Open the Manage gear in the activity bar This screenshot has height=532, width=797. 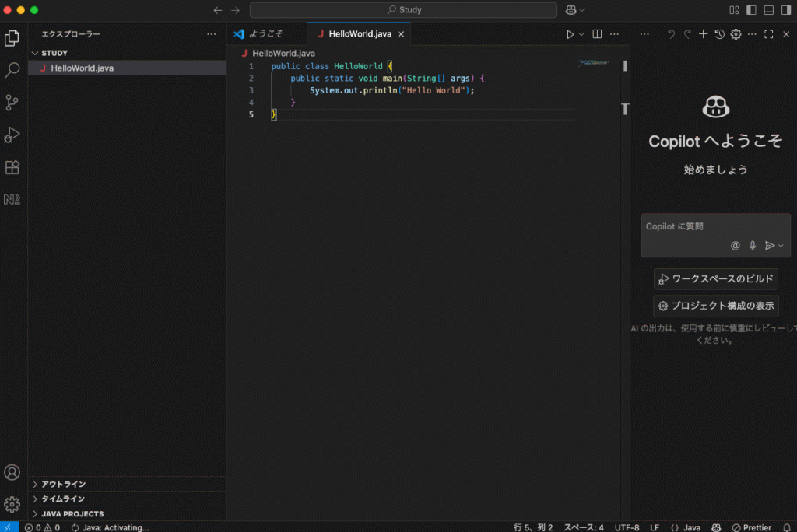(12, 505)
